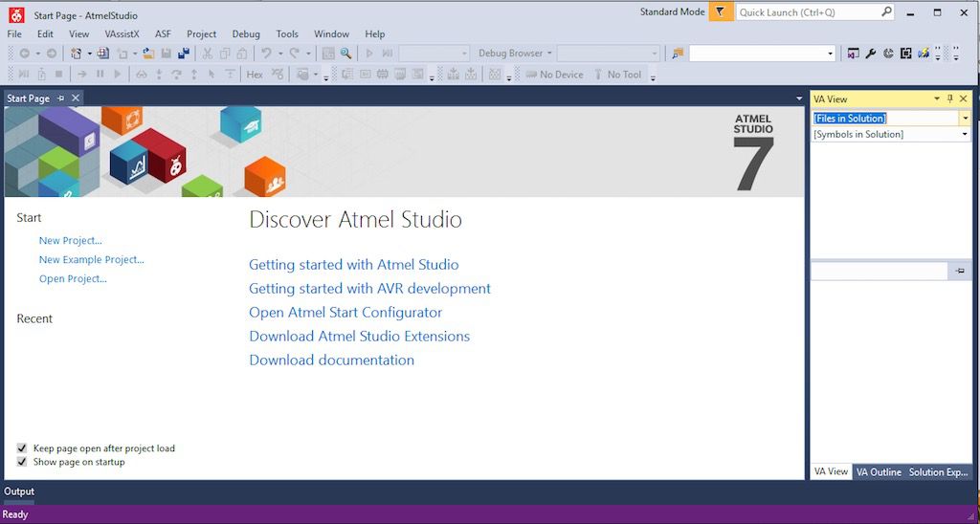The image size is (980, 524).
Task: Open the VA View window position menu arrow
Action: coord(937,98)
